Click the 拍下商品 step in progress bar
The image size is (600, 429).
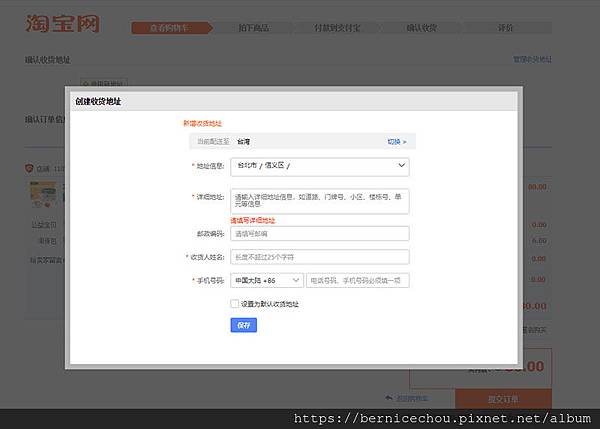[253, 28]
